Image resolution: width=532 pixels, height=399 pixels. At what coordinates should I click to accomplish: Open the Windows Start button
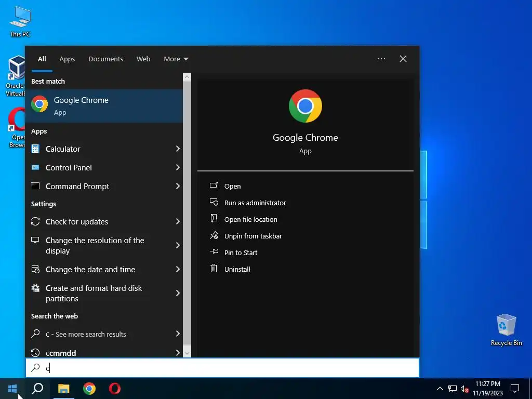click(12, 389)
